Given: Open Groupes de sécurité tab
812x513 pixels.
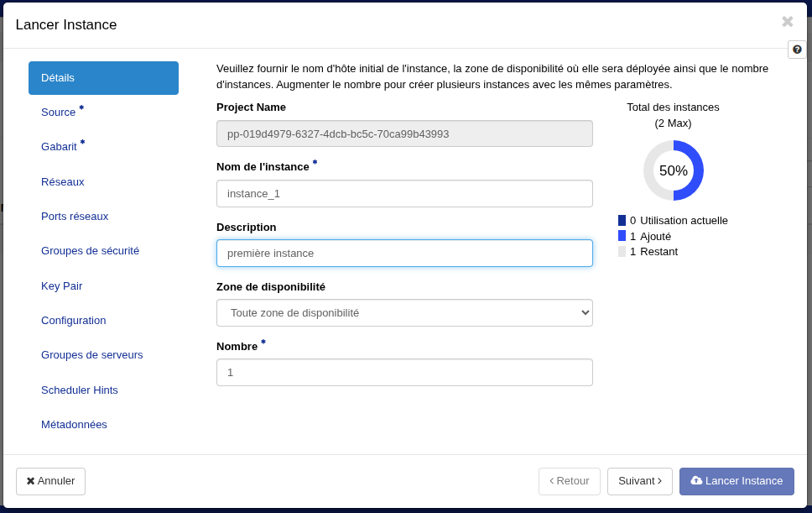Looking at the screenshot, I should point(90,250).
